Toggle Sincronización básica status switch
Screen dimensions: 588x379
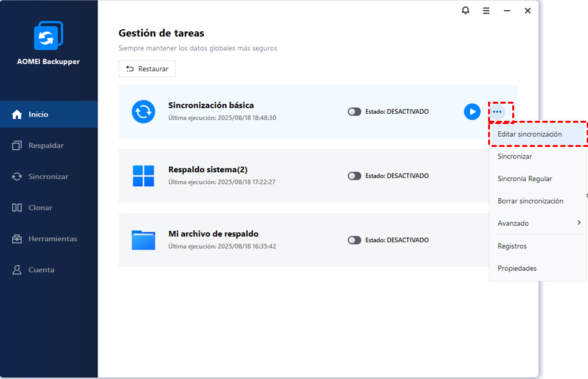tap(354, 112)
